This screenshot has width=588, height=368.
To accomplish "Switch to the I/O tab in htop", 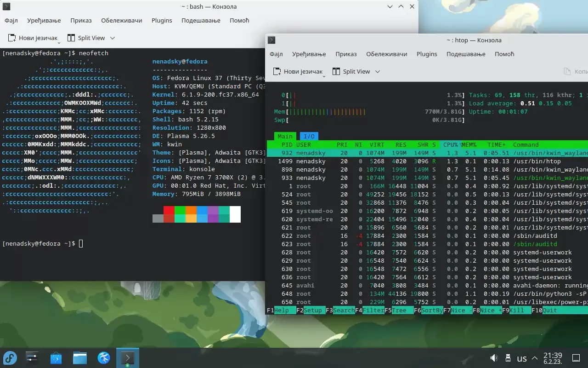I will (x=309, y=136).
